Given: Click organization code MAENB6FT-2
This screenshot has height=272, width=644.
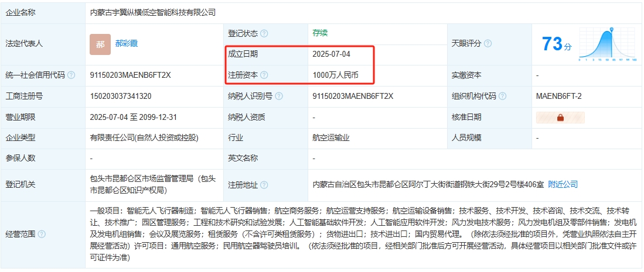Looking at the screenshot, I should 558,97.
